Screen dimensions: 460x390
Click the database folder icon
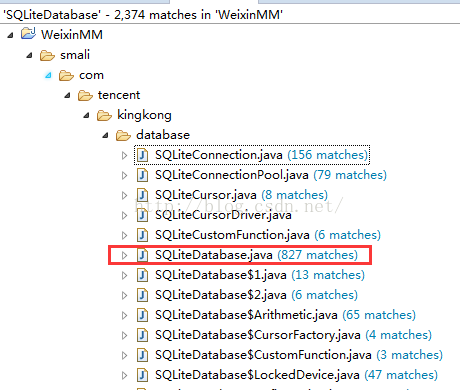pyautogui.click(x=123, y=135)
